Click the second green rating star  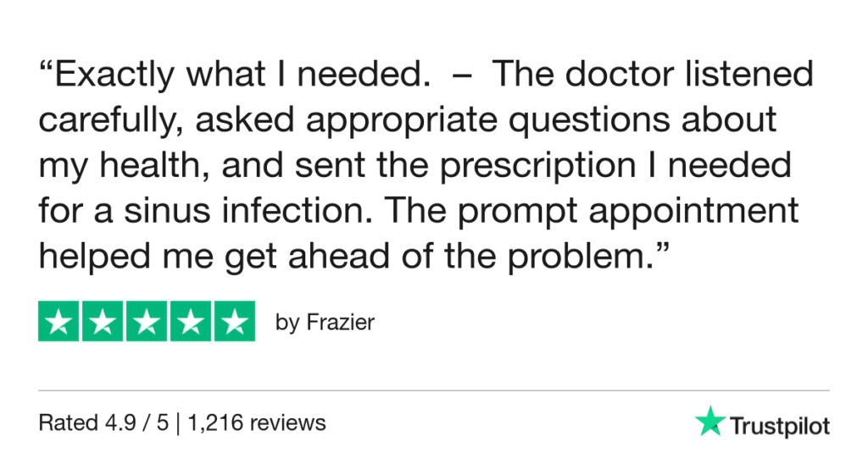click(103, 322)
